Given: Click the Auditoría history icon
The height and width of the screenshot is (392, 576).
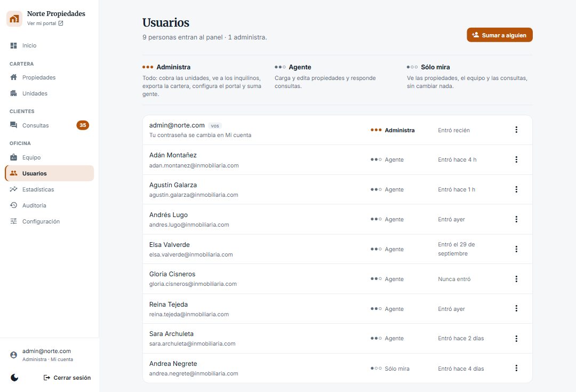Looking at the screenshot, I should click(x=13, y=205).
